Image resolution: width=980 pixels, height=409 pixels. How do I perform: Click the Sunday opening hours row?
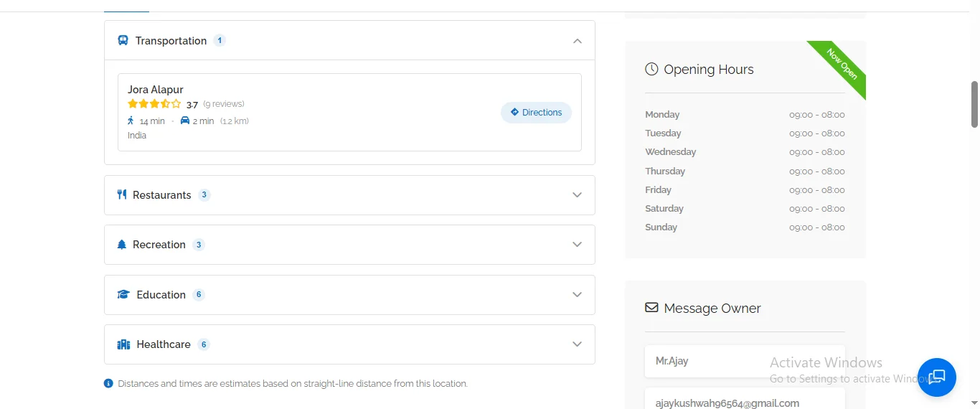pos(745,227)
